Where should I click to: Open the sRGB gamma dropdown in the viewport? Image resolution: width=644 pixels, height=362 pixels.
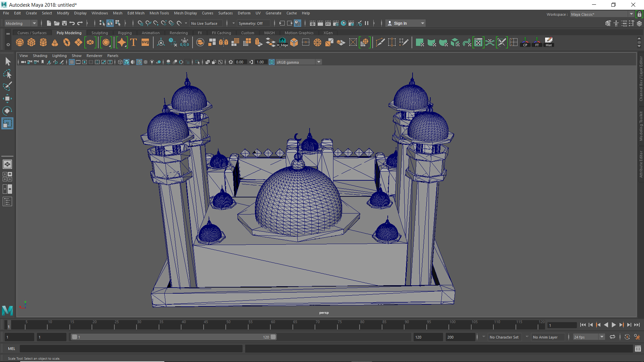(318, 62)
